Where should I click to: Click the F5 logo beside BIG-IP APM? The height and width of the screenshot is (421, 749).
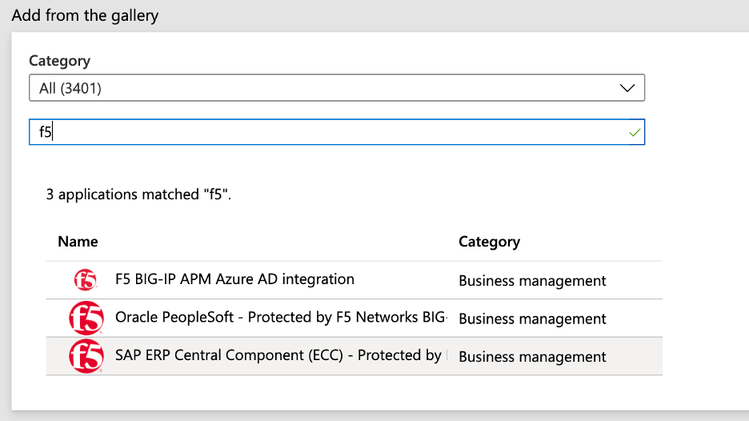pos(85,280)
